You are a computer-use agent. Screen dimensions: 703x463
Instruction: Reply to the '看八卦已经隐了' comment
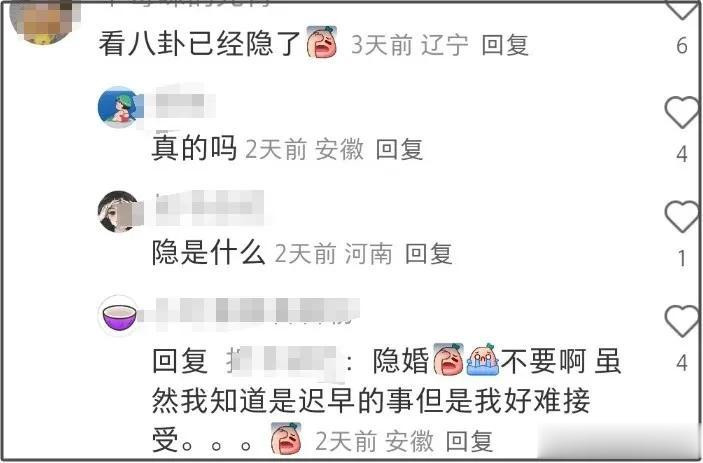coord(505,46)
